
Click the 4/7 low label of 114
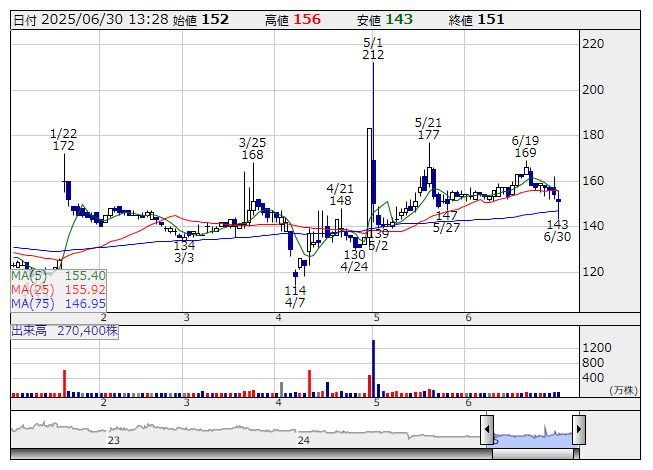(x=295, y=296)
